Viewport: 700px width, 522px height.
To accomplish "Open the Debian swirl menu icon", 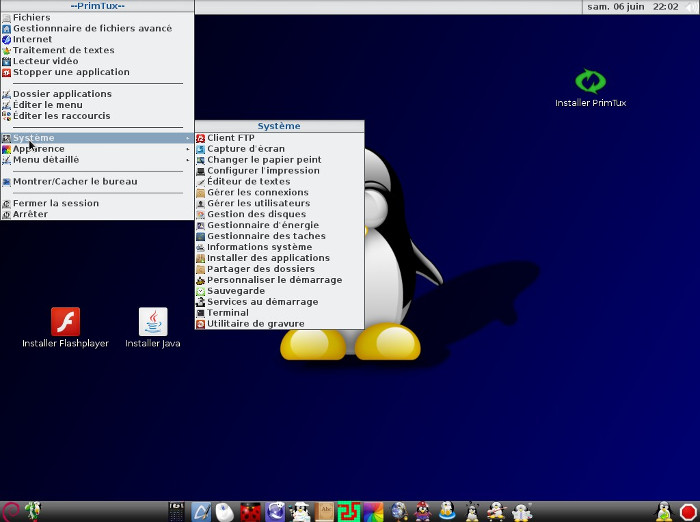I will click(x=10, y=512).
